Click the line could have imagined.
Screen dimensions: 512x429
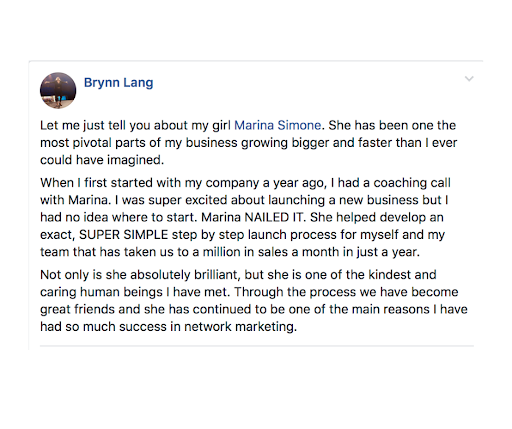[x=102, y=160]
